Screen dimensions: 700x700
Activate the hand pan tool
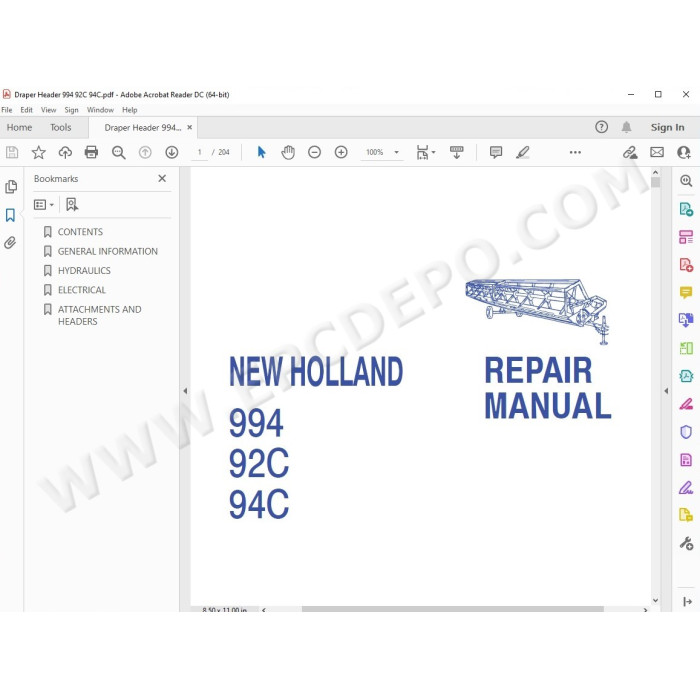click(x=288, y=153)
